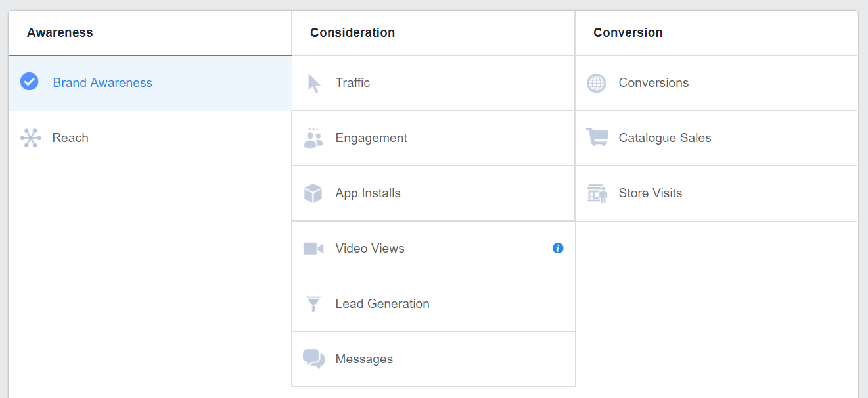Click the Traffic cursor arrow icon
The width and height of the screenshot is (868, 398).
[313, 82]
